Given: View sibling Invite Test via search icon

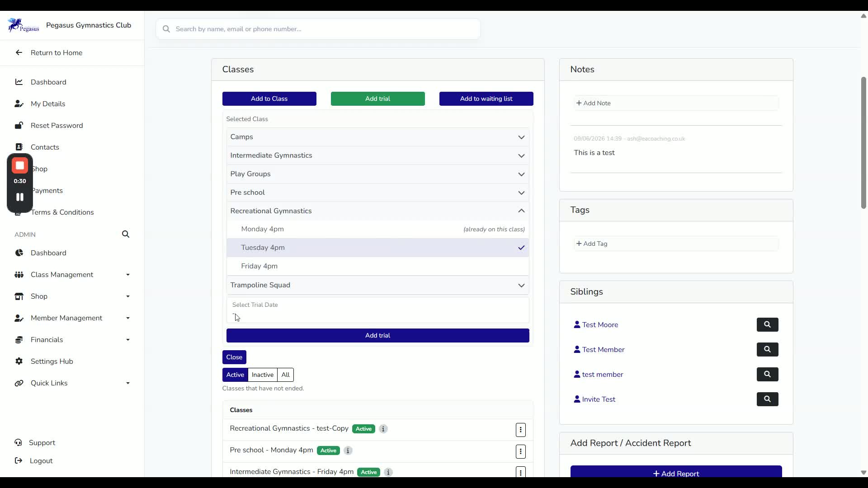Looking at the screenshot, I should [767, 399].
